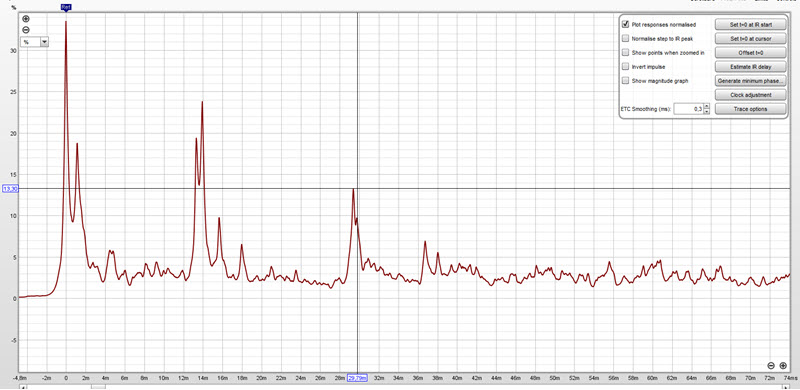Toggle Plot responses normalised checkbox
800x390 pixels.
click(625, 24)
